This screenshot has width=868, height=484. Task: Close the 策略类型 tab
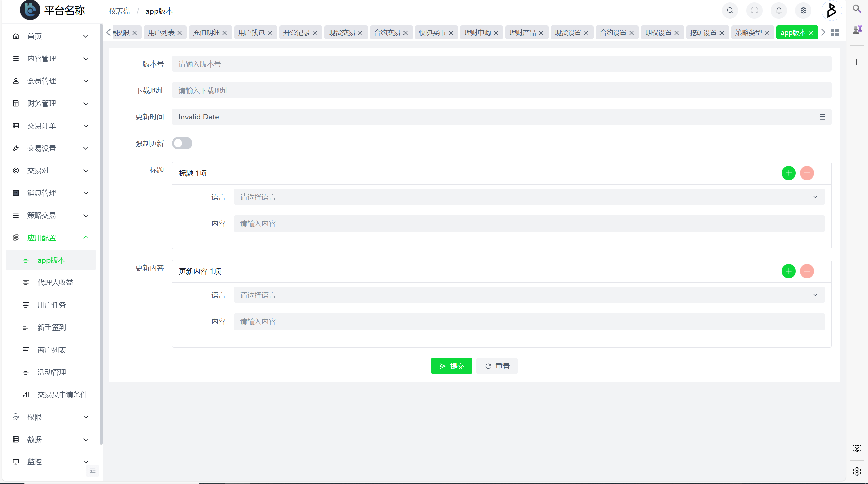[x=767, y=33]
